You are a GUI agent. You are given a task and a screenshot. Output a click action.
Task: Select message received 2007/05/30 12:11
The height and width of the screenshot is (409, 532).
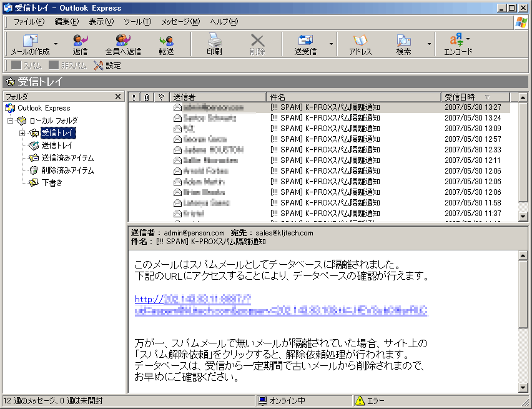pyautogui.click(x=319, y=160)
